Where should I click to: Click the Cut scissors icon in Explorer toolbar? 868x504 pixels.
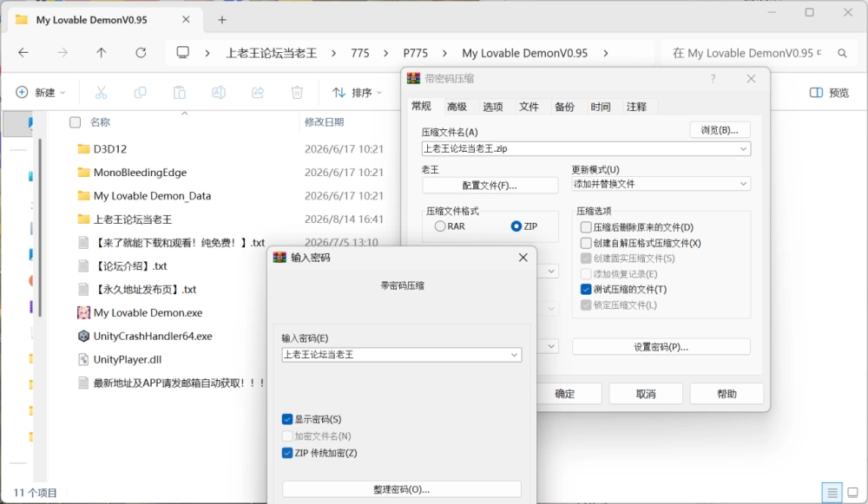pos(101,93)
